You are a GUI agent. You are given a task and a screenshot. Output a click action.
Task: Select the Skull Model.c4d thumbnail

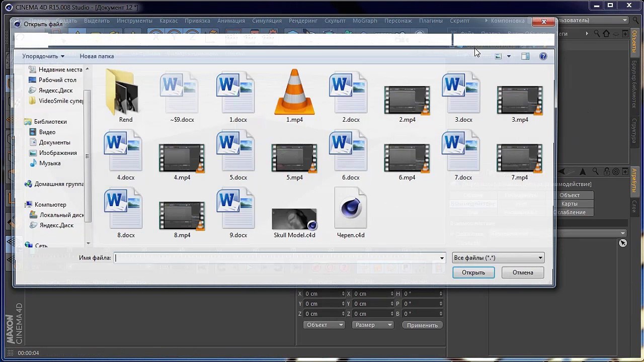294,219
